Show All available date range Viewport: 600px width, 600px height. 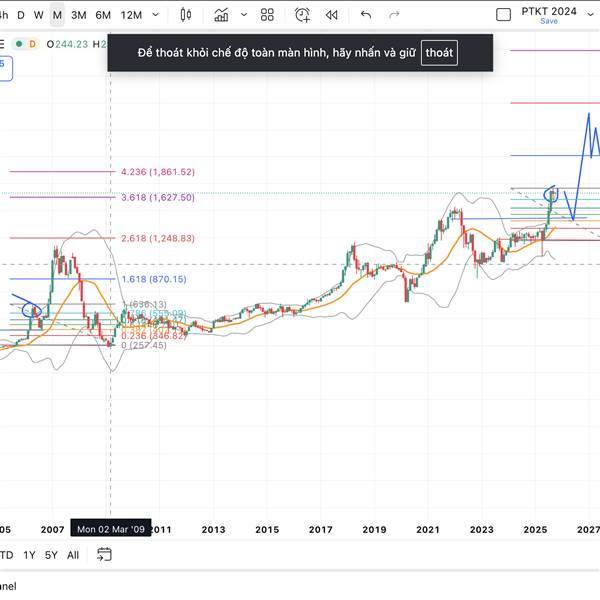click(72, 555)
